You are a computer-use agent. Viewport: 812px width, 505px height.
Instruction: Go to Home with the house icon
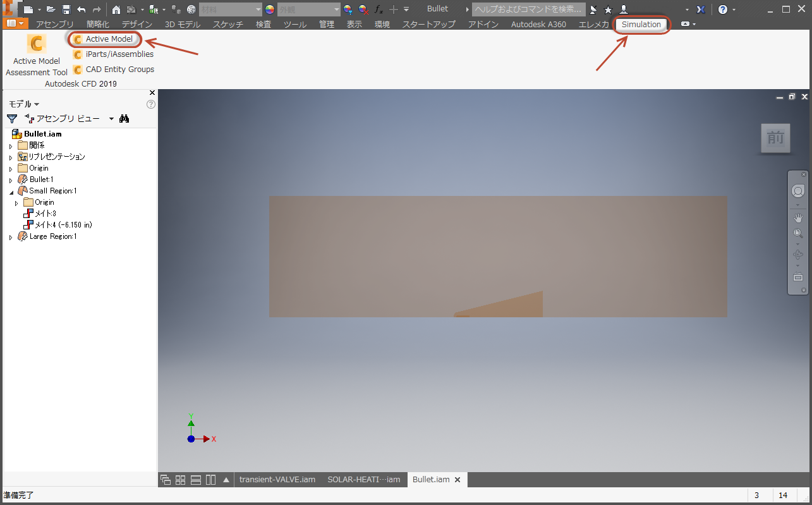tap(116, 9)
